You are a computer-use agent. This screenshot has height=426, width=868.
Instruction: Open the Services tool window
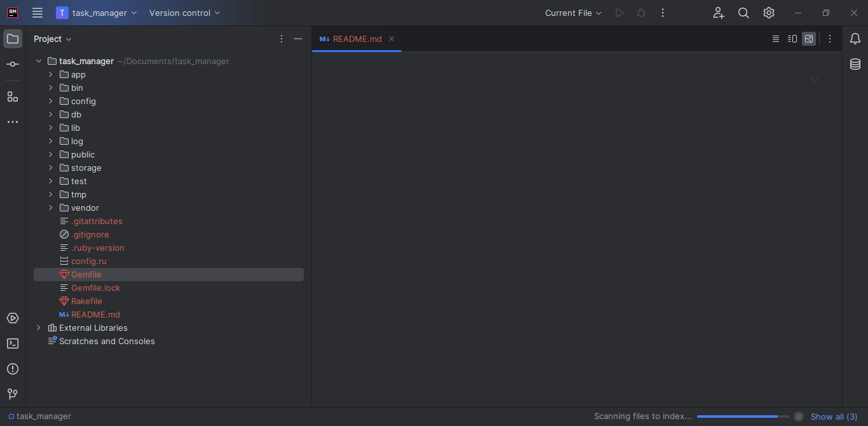click(x=13, y=318)
